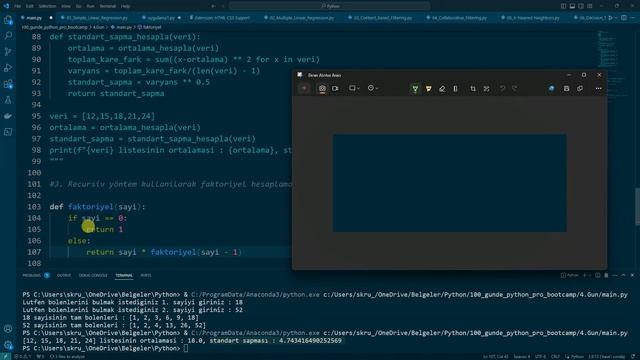This screenshot has width=640, height=360.
Task: Select the ballpoint pen tool
Action: (x=415, y=89)
